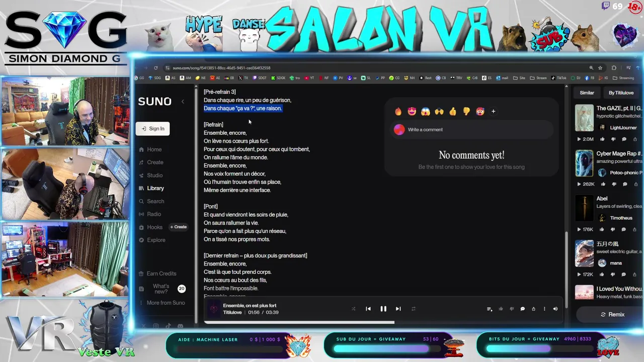Screen dimensions: 644x362
Task: Open More from Suno
Action: tap(162, 303)
